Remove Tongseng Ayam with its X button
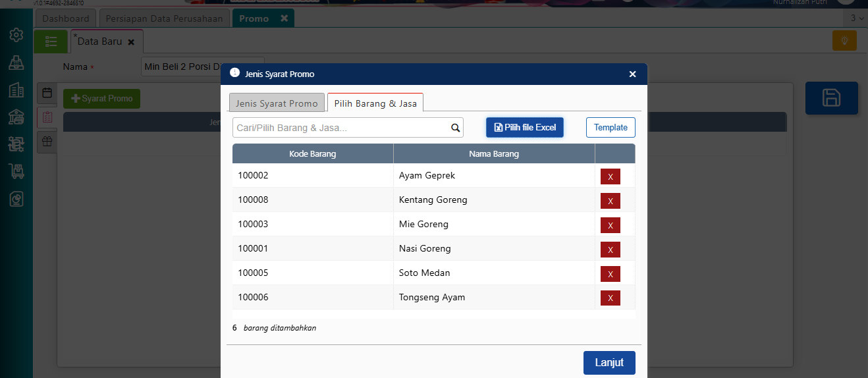The height and width of the screenshot is (378, 868). tap(610, 298)
